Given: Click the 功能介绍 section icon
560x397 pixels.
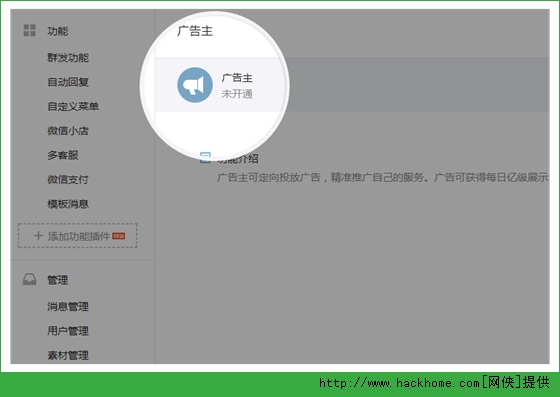Looking at the screenshot, I should 205,157.
